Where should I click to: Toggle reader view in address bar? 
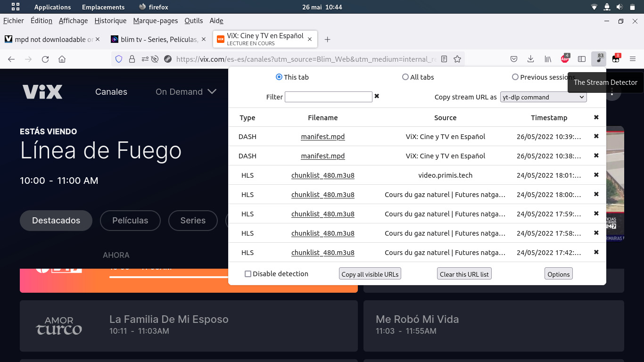pyautogui.click(x=444, y=59)
